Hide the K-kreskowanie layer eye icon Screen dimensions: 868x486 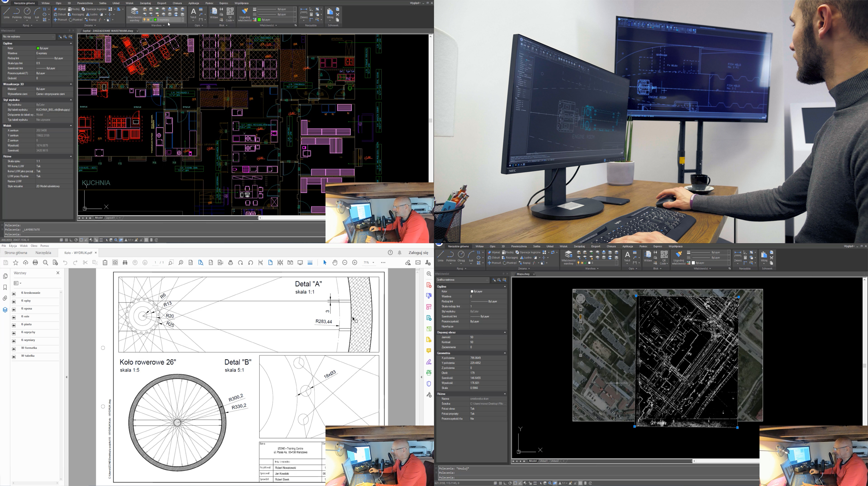pyautogui.click(x=14, y=294)
